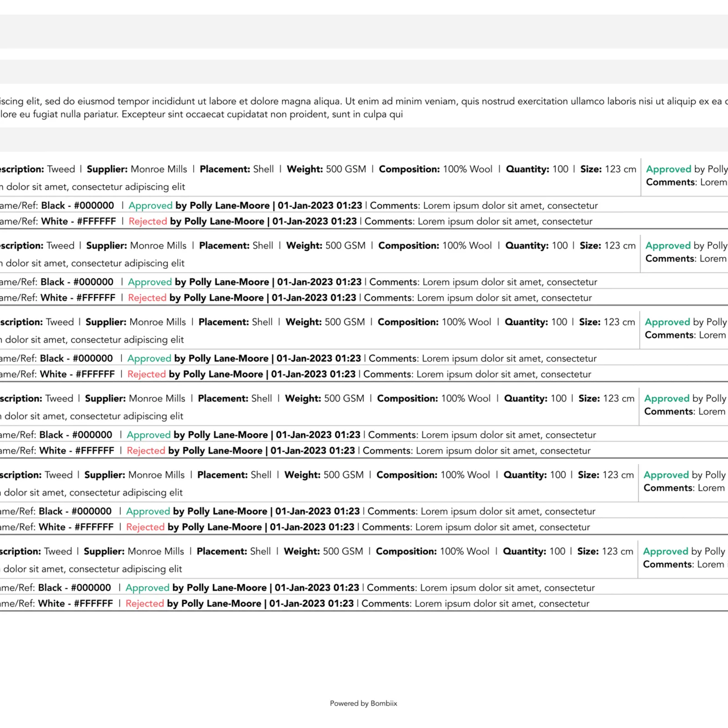728x728 pixels.
Task: Click timestamp 01-Jan-2023 01:23 in sixth entry's White row
Action: (312, 604)
